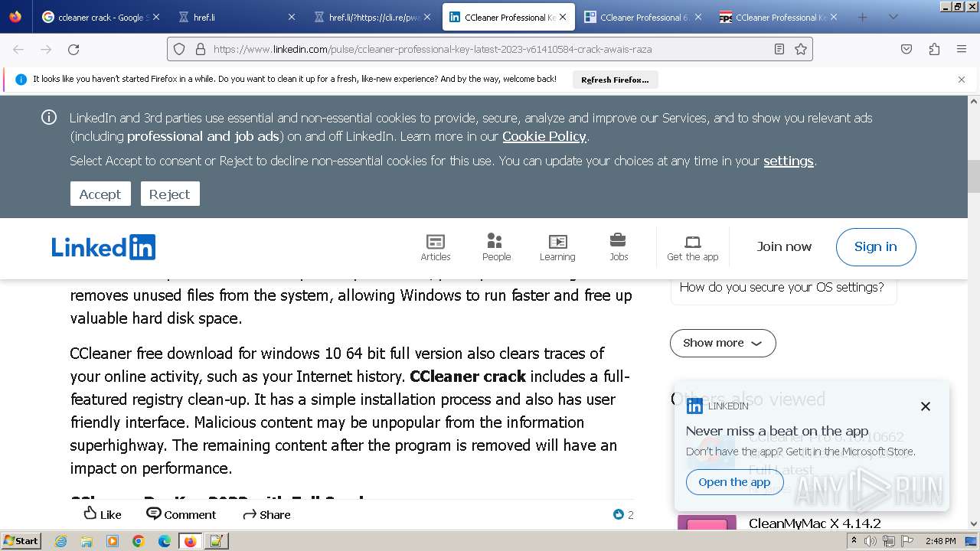Launch Internet Explorer from the taskbar

(x=60, y=541)
